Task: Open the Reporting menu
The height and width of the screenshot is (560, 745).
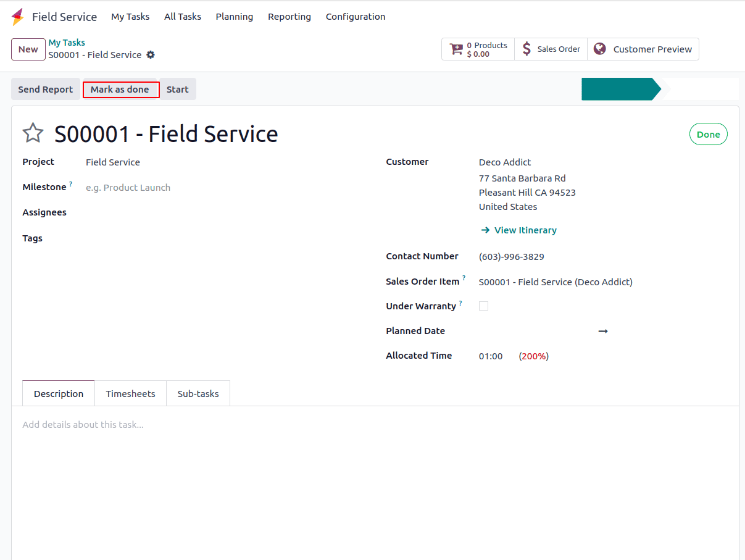Action: (289, 17)
